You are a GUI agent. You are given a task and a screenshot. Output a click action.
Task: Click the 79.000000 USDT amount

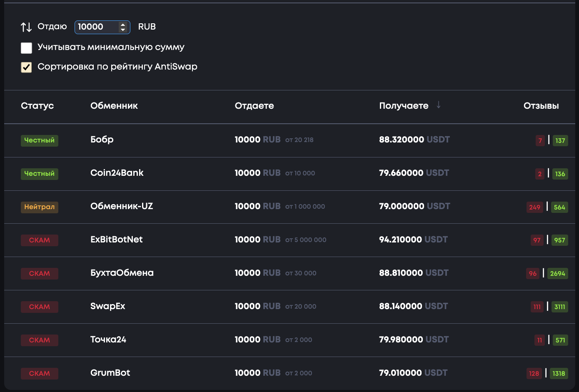click(414, 206)
